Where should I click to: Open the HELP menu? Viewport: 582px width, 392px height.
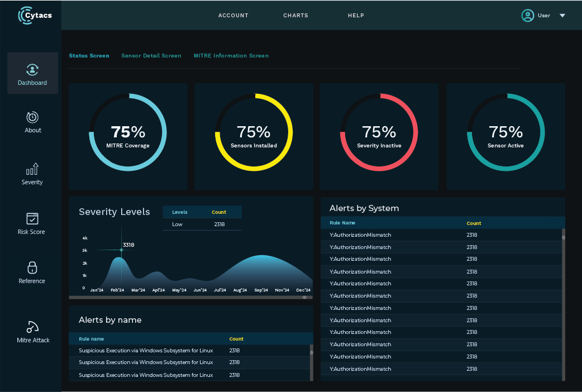click(356, 16)
